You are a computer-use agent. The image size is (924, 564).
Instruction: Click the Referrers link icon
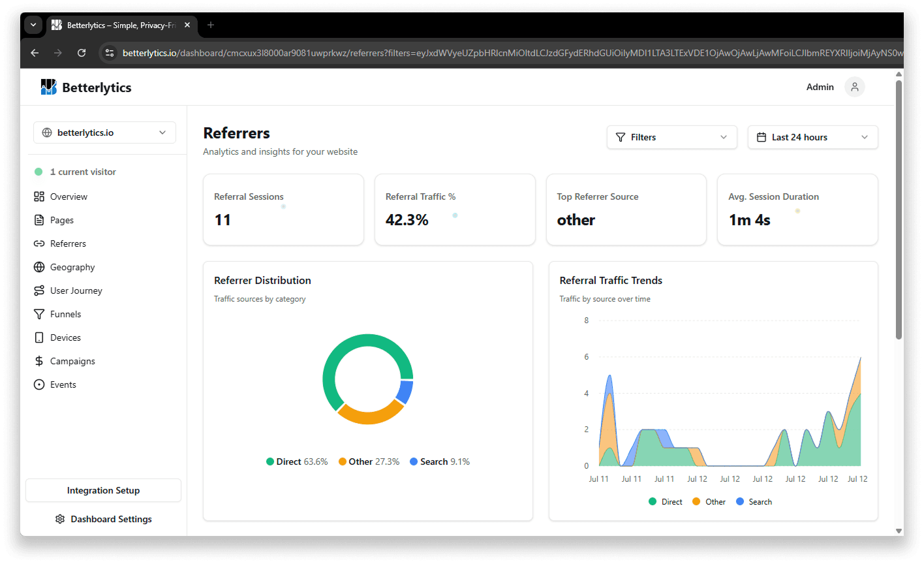[x=39, y=243]
